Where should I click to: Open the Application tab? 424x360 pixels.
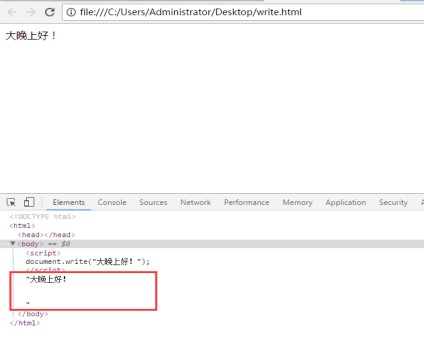[346, 202]
